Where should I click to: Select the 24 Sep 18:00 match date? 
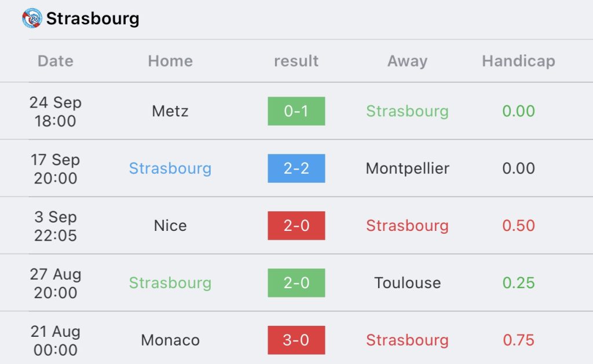click(x=56, y=111)
